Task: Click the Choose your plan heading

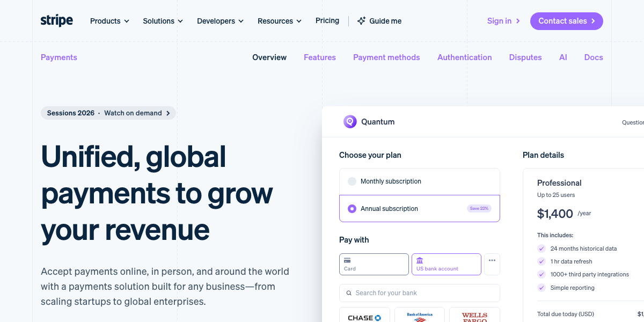Action: 370,155
